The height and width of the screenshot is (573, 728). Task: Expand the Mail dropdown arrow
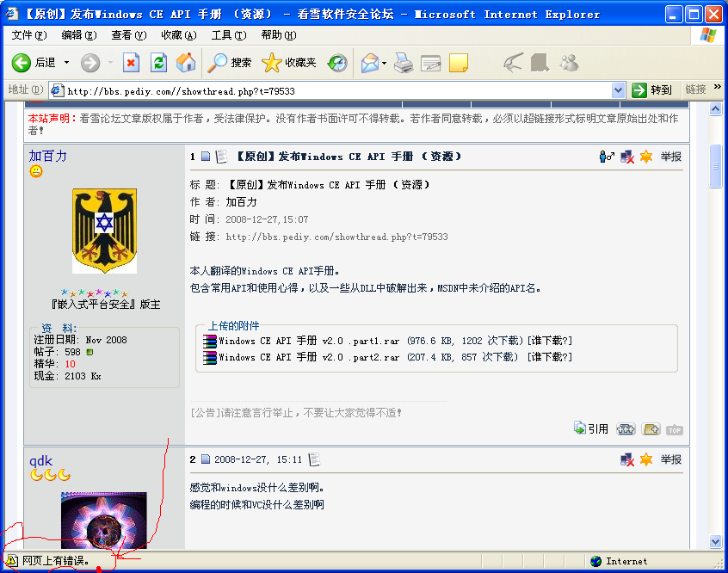(x=385, y=63)
